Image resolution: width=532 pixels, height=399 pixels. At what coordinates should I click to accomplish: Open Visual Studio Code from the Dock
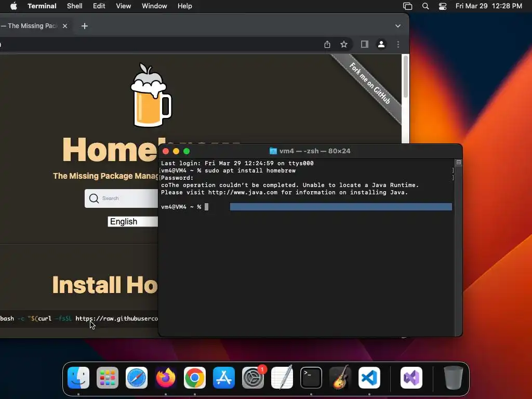click(x=369, y=378)
